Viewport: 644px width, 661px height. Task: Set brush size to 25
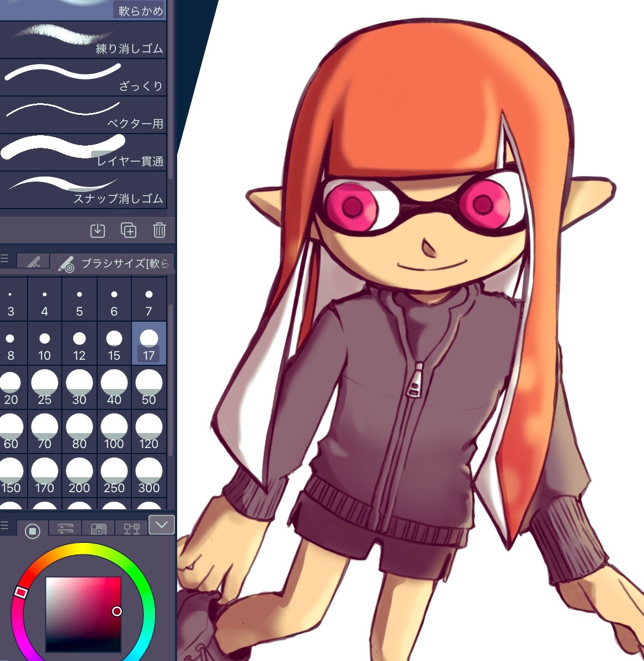pos(45,387)
